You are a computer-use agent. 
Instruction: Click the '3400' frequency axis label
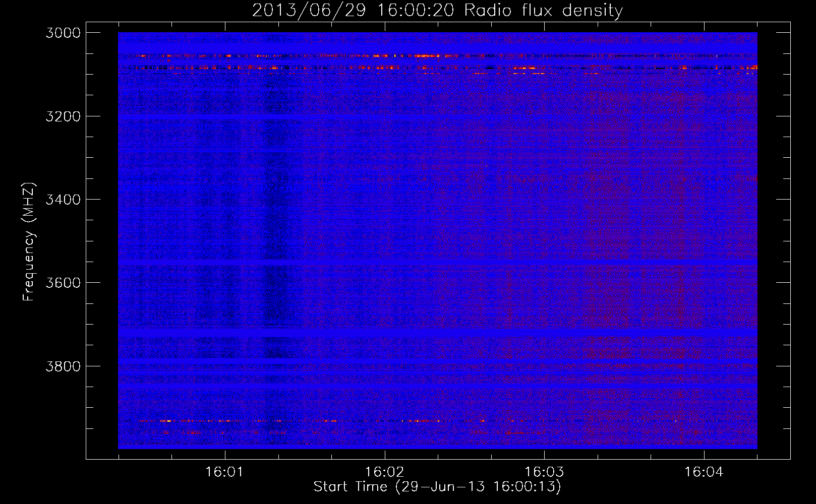tap(63, 200)
